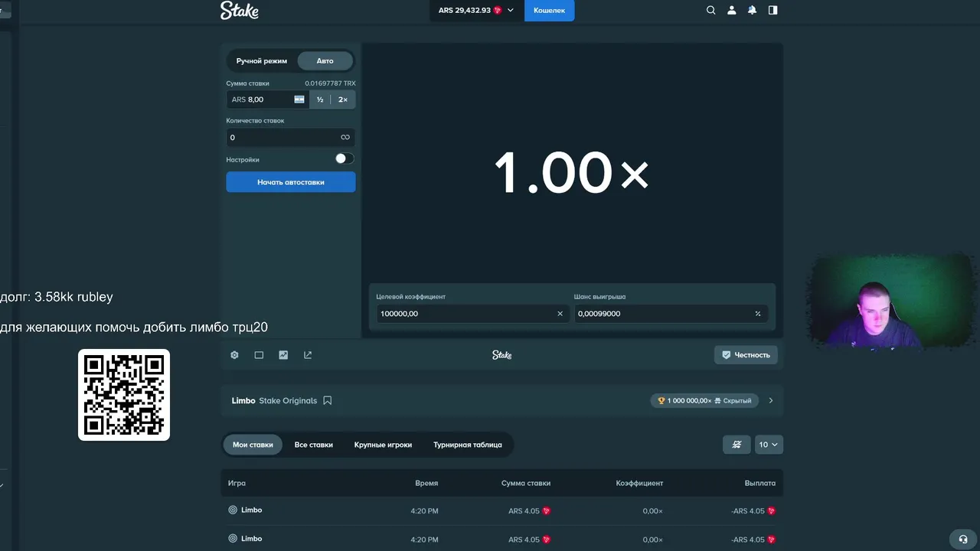Click the percent icon in win chance field
980x551 pixels.
coord(758,314)
